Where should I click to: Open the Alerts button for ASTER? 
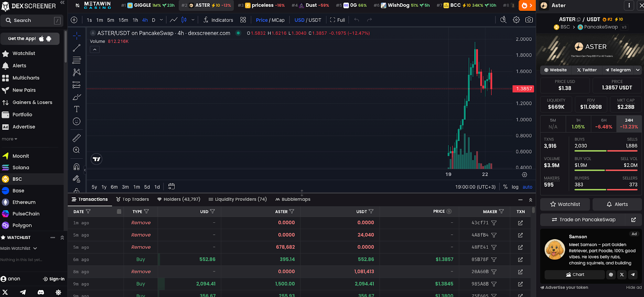coord(617,204)
